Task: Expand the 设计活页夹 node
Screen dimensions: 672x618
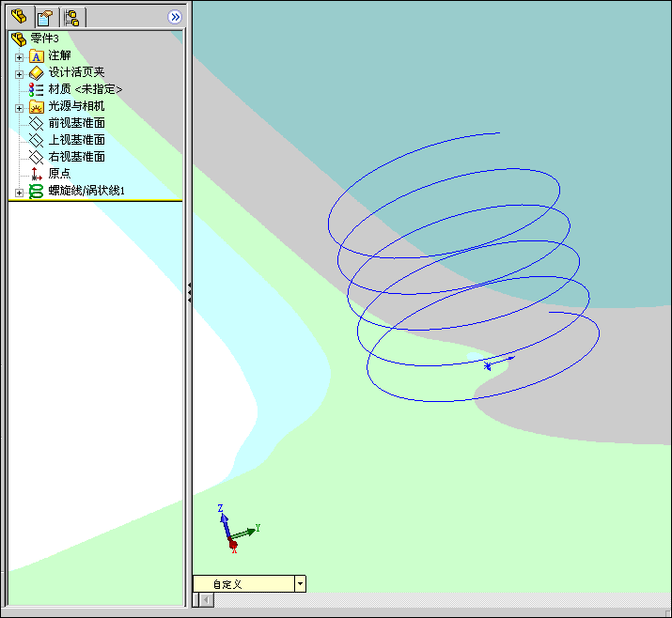Action: [x=20, y=74]
